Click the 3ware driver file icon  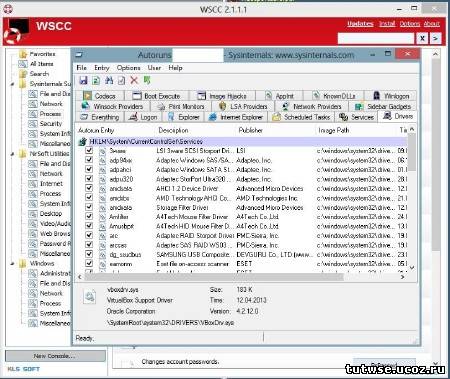click(x=103, y=151)
